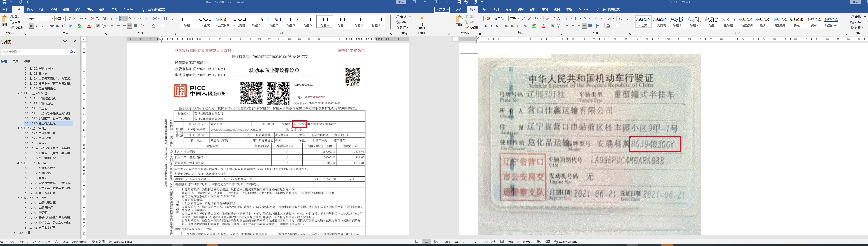Open the phonetic guide (wén) in the left window

(x=98, y=18)
